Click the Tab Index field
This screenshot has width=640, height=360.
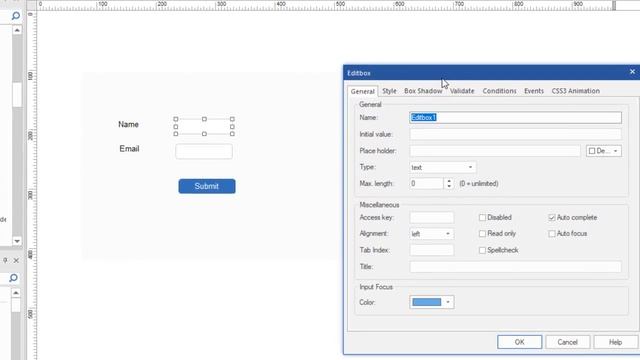tap(431, 250)
